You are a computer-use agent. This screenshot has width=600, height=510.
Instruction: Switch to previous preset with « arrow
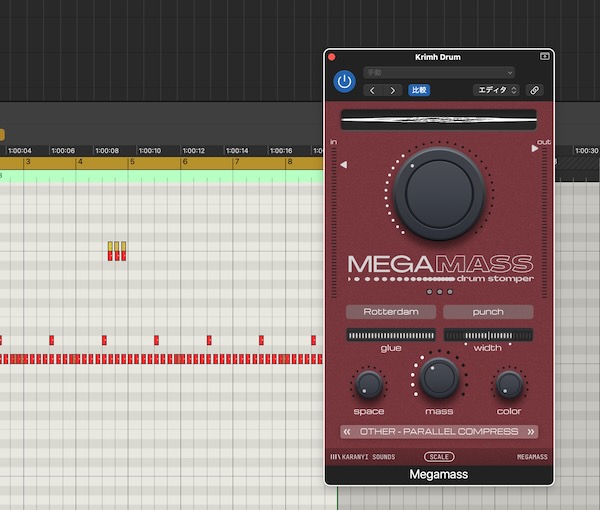[346, 432]
